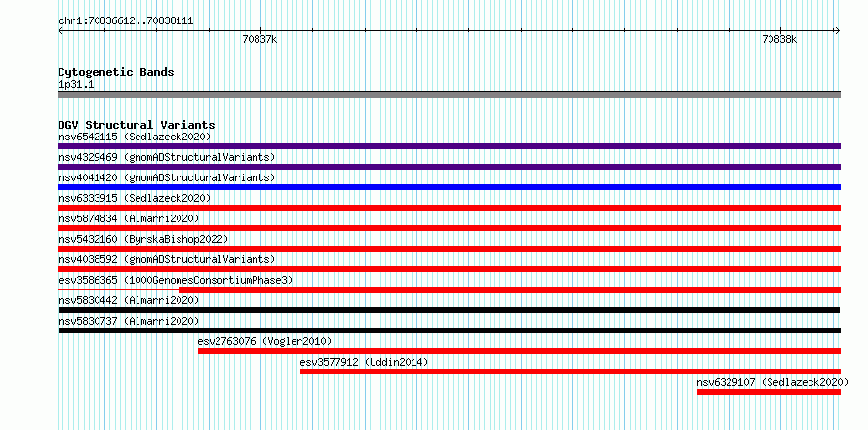Select the short red bar under nsv6329107
Screen dimensions: 868x430
tap(769, 392)
